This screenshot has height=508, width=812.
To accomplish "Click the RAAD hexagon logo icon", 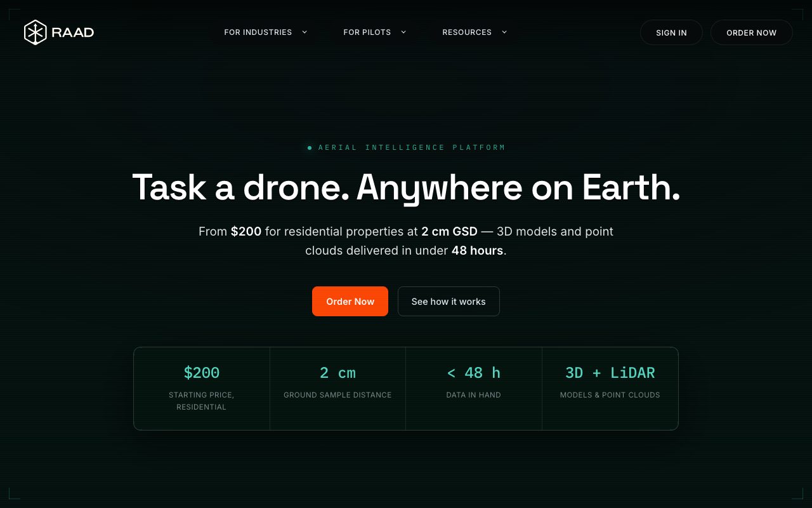I will (35, 32).
